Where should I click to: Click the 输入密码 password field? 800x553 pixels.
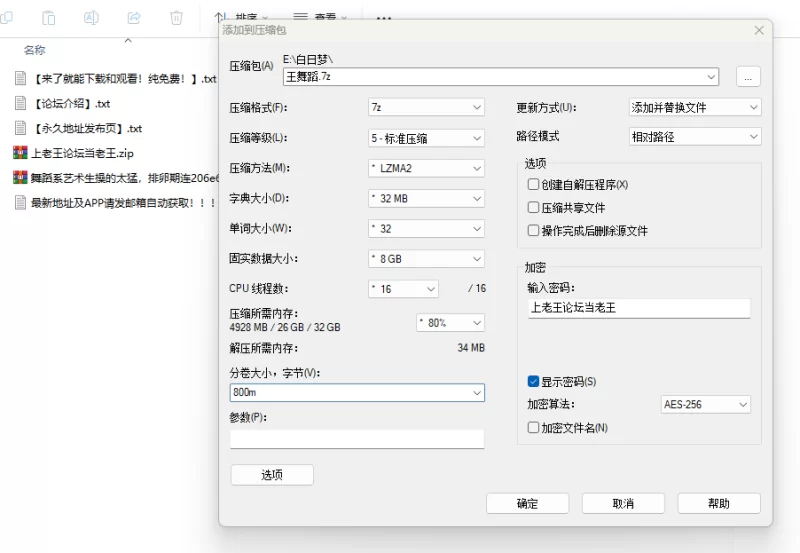tap(639, 308)
